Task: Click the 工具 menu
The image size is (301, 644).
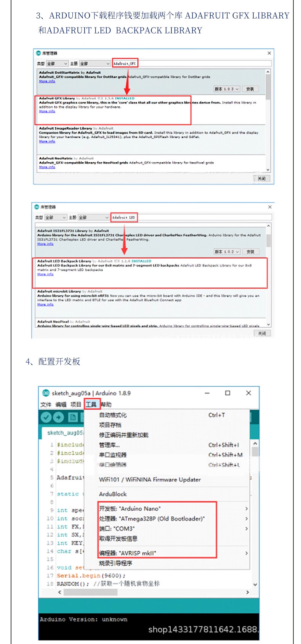Action: coord(91,404)
